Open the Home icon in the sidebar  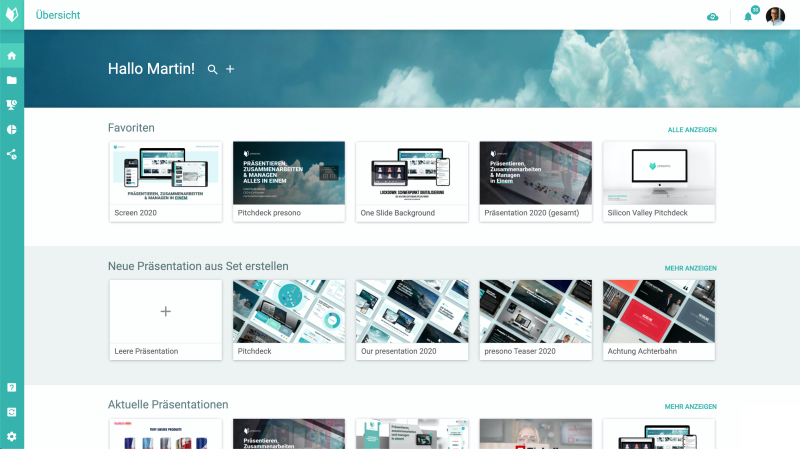12,56
